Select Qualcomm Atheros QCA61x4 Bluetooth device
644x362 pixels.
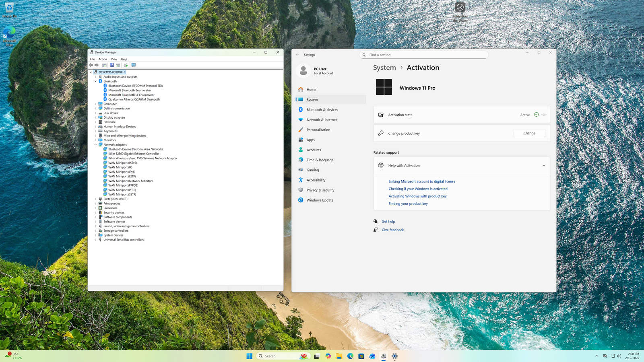(134, 99)
